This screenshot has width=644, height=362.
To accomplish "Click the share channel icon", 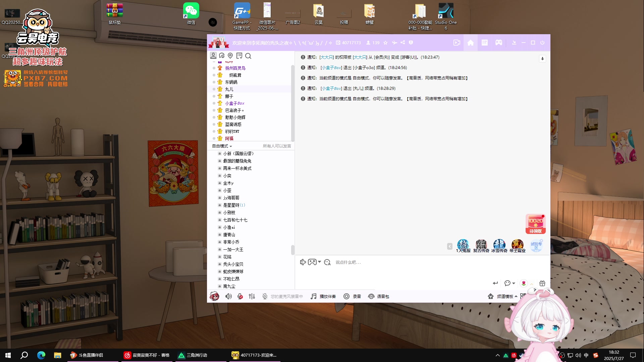I will [402, 43].
